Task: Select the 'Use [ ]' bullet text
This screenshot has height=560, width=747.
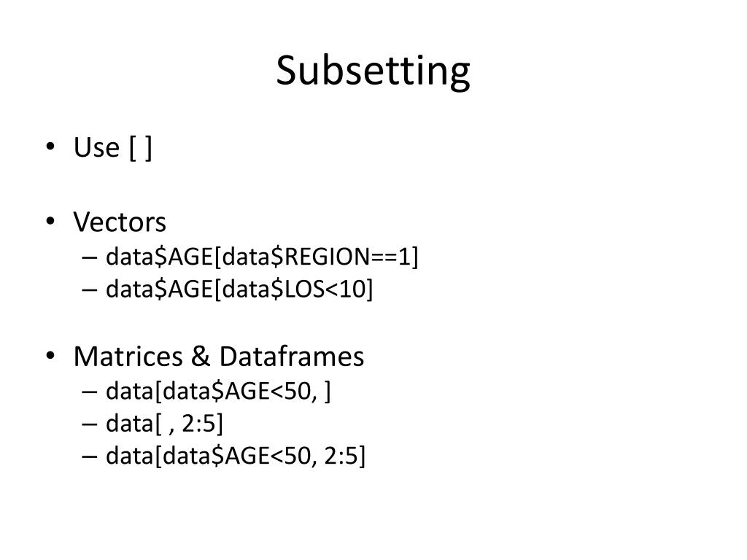Action: point(113,147)
